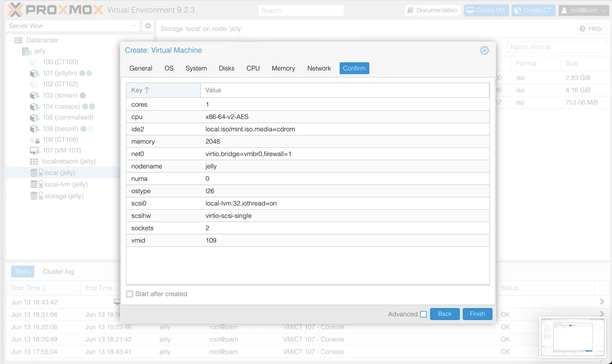Viewport: 612px width, 364px height.
Task: Open the Documentation link
Action: (x=433, y=10)
